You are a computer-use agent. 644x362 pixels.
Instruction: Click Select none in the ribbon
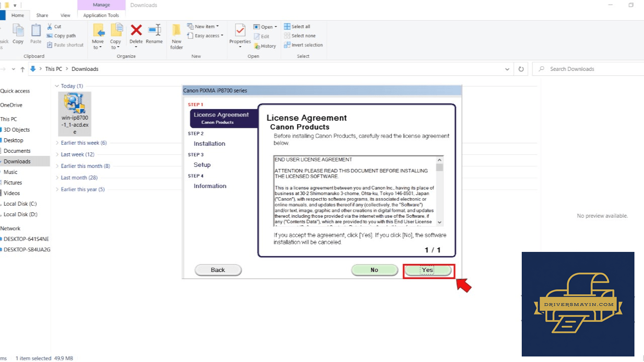(299, 36)
